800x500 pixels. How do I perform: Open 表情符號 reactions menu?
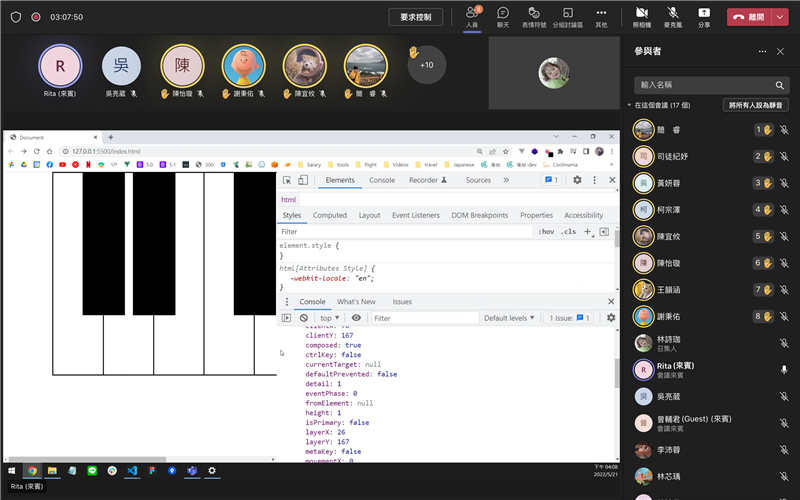coord(534,16)
